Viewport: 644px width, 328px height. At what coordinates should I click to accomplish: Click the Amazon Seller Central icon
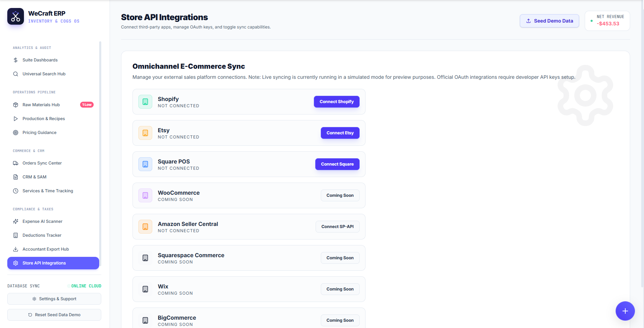[145, 227]
